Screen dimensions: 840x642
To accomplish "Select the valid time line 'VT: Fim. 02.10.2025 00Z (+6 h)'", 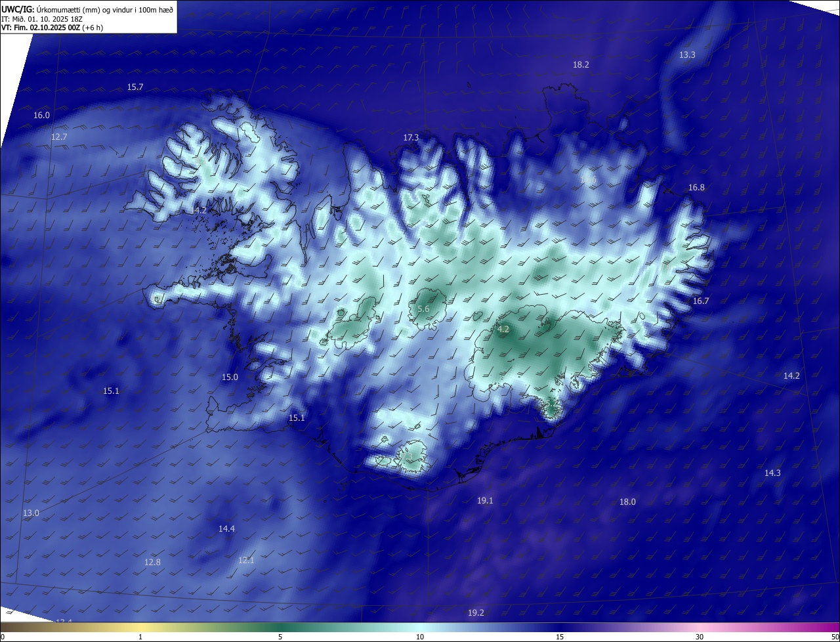I will (x=52, y=28).
